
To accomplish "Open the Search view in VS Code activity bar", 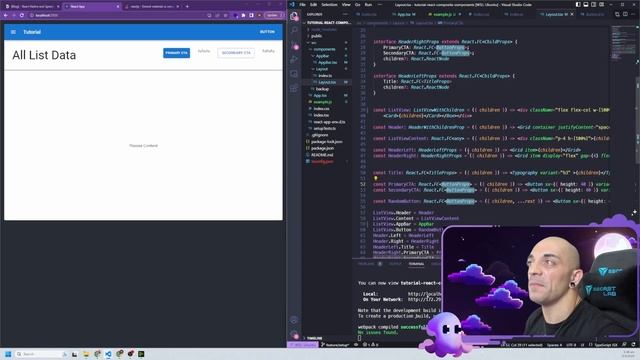I will point(294,31).
